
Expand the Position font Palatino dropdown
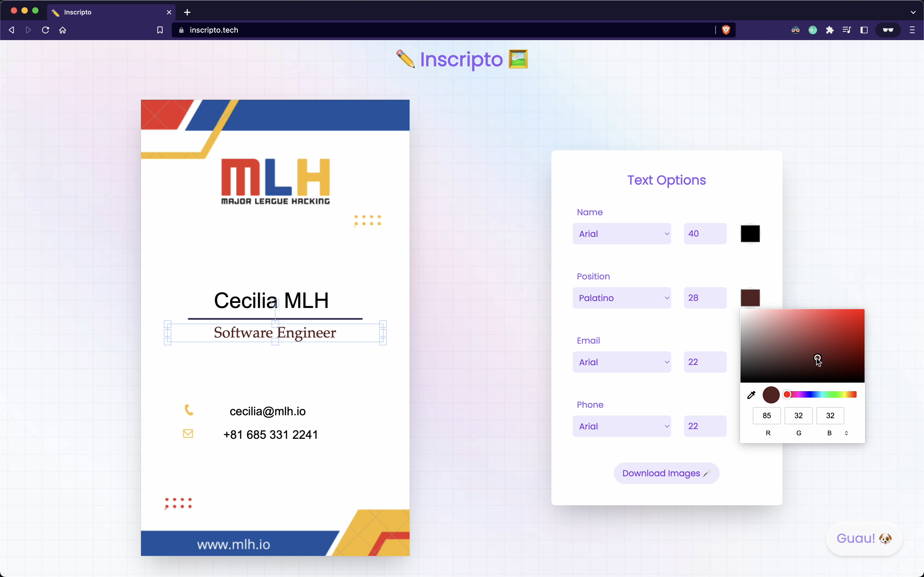622,298
